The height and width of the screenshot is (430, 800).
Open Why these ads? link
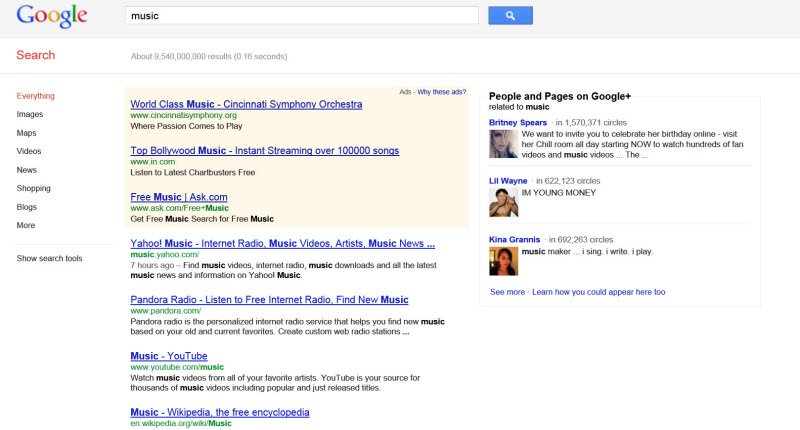tap(441, 92)
